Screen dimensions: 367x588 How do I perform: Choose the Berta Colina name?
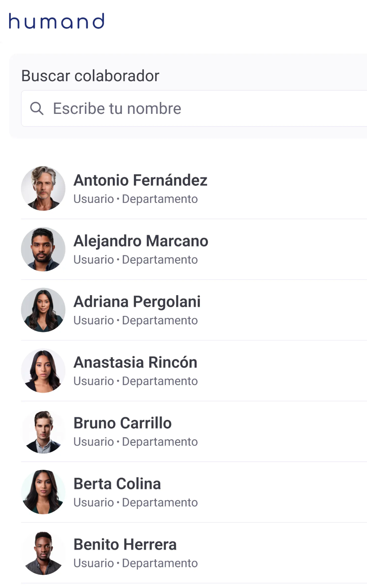pos(117,484)
